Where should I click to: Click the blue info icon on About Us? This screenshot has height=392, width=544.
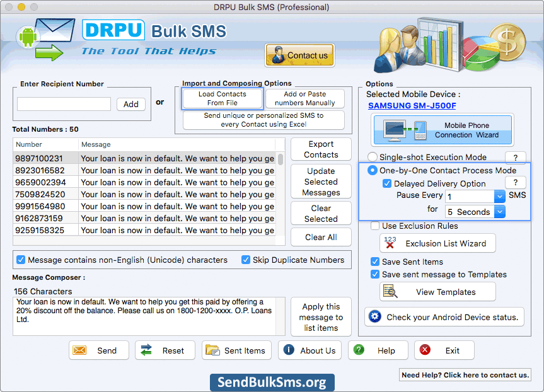(289, 350)
